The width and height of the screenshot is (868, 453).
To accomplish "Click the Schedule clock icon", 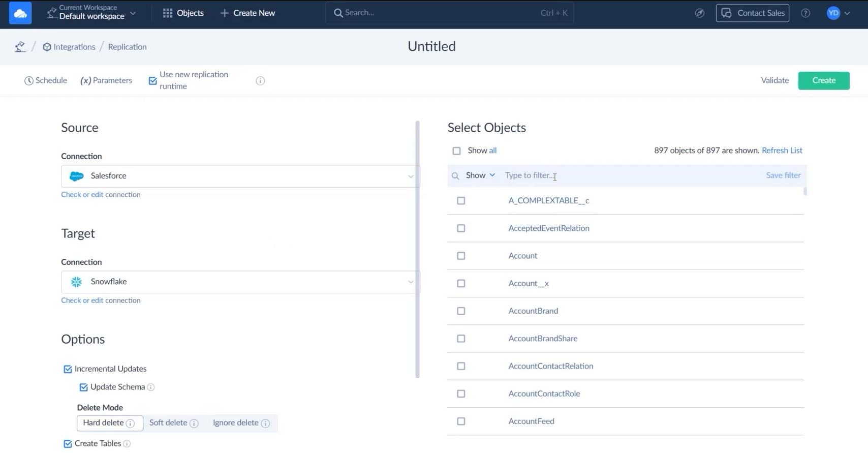I will 29,81.
